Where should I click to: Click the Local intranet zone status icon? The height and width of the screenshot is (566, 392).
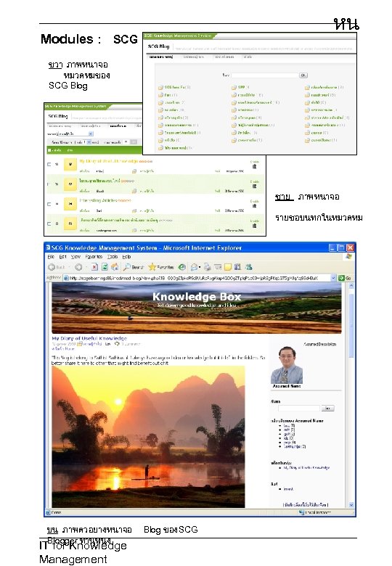tap(301, 512)
